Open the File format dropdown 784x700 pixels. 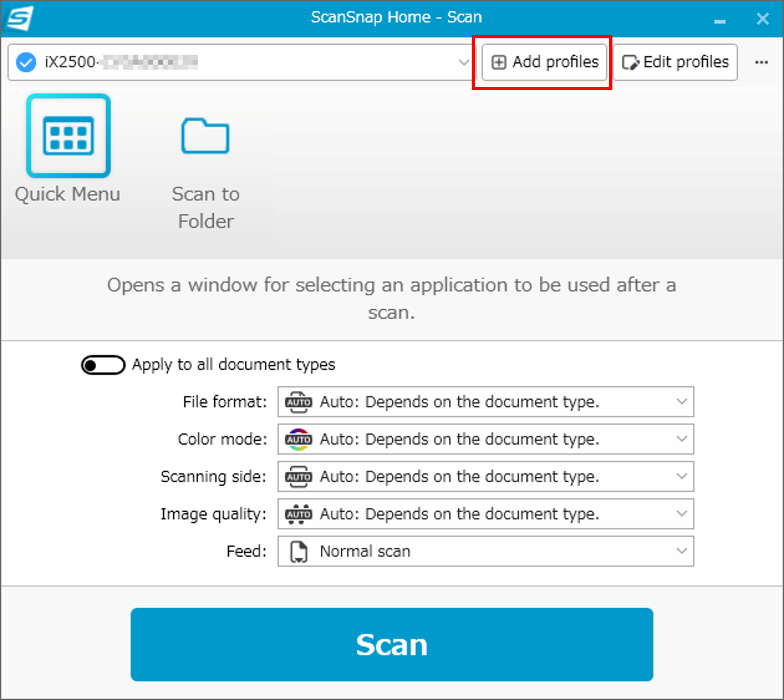(x=486, y=402)
